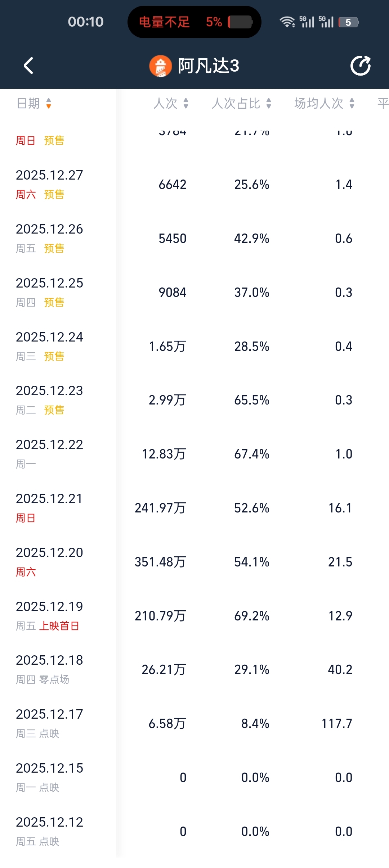Sort by 人次占比 column arrows
This screenshot has width=389, height=868.
pyautogui.click(x=269, y=104)
